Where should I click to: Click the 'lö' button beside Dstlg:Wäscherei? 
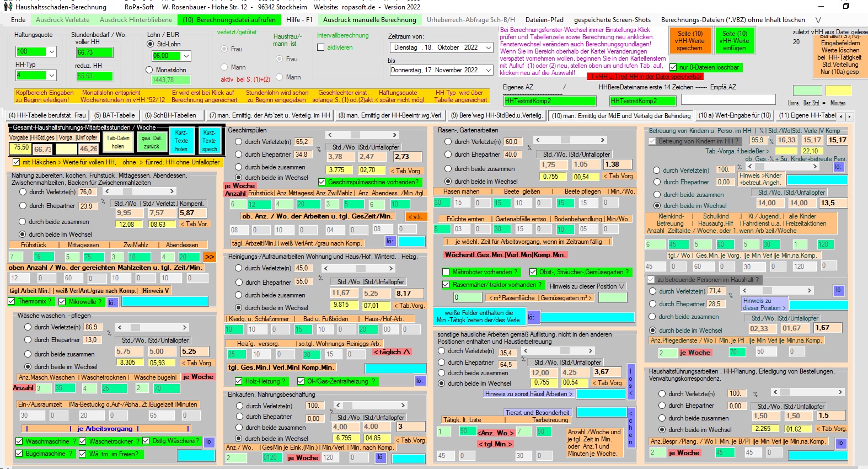point(208,441)
